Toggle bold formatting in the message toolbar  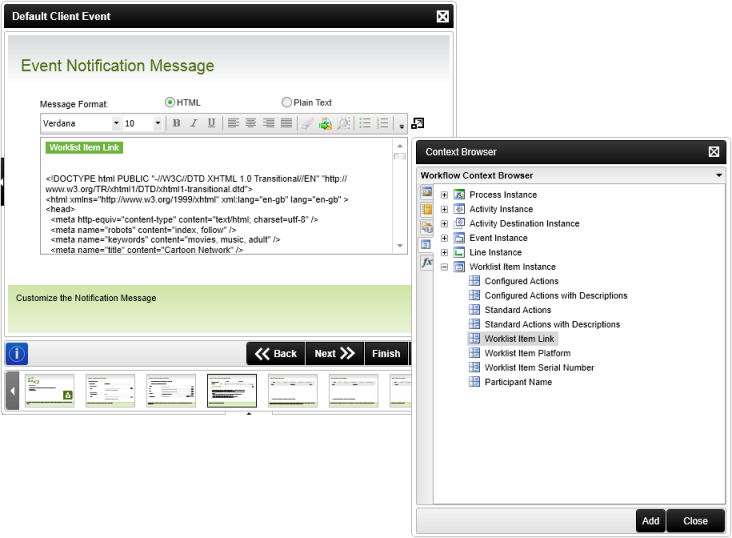tap(176, 123)
